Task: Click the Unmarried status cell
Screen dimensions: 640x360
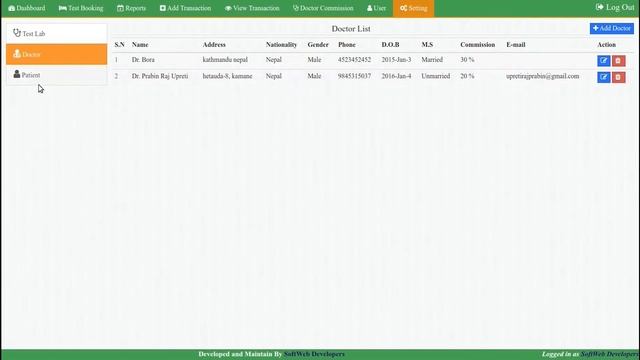Action: click(x=436, y=76)
